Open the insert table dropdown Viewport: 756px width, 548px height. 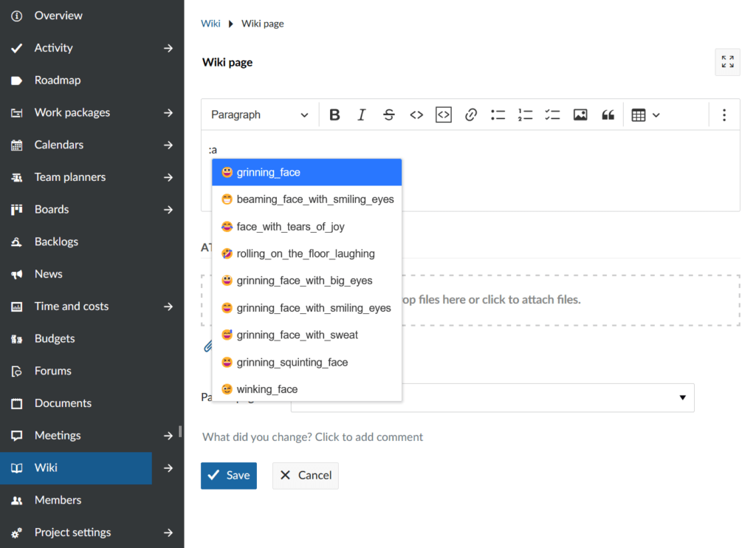645,114
